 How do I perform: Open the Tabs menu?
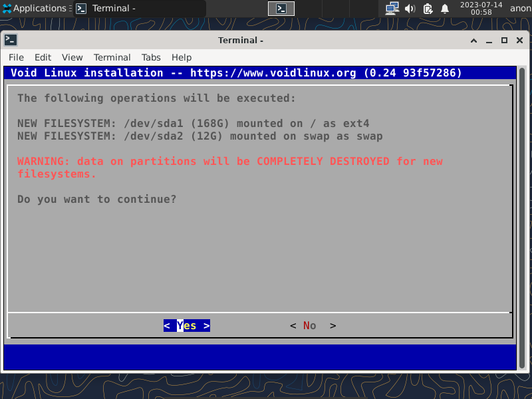tap(151, 57)
